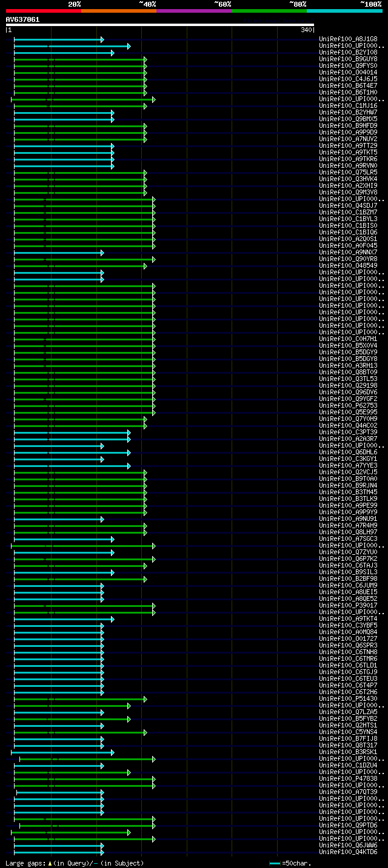The height and width of the screenshot is (868, 388).
Task: Click label UniRef100_Q6P7K2
Action: pos(348,559)
